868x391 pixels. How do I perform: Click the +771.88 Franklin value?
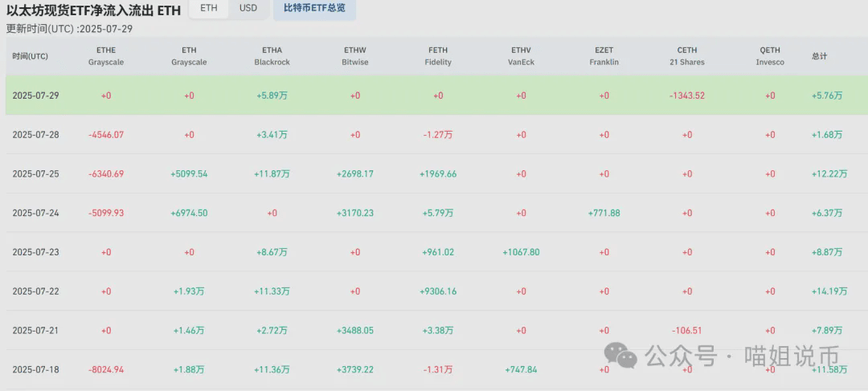(604, 214)
